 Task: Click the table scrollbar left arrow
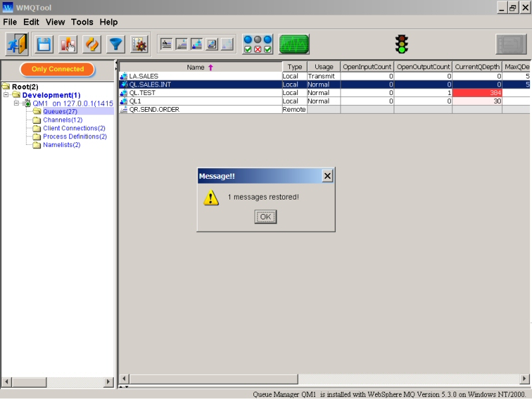124,378
